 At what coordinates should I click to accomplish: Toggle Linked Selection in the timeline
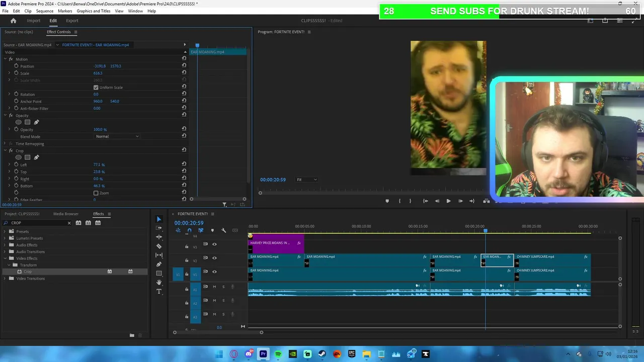201,230
